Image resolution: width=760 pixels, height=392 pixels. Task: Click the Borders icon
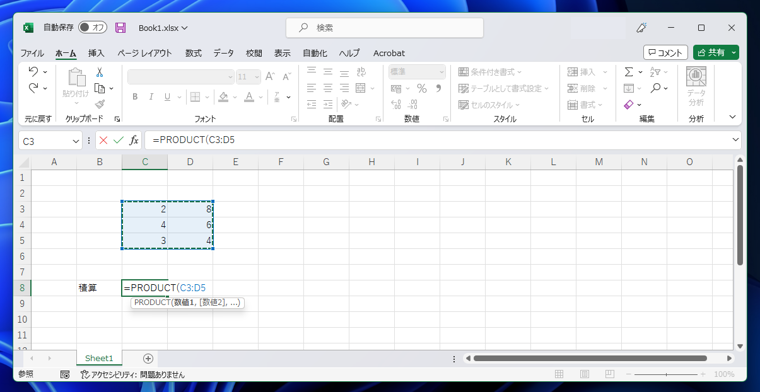point(194,97)
